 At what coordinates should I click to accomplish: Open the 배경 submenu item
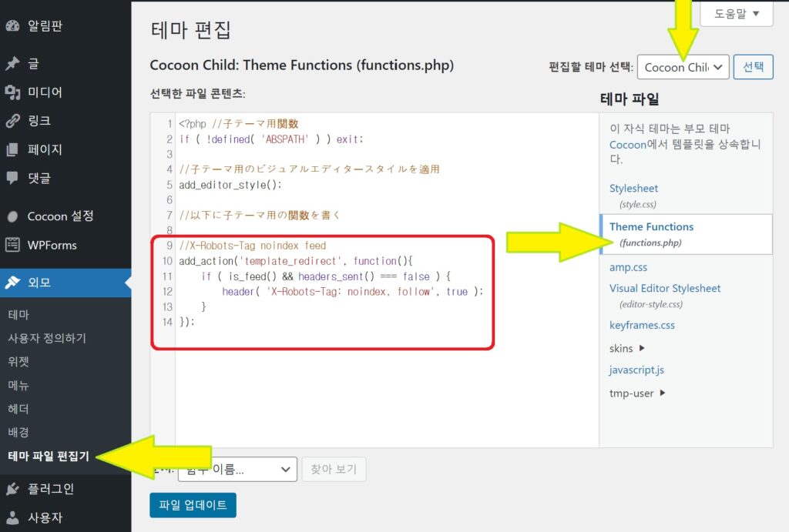(x=18, y=433)
